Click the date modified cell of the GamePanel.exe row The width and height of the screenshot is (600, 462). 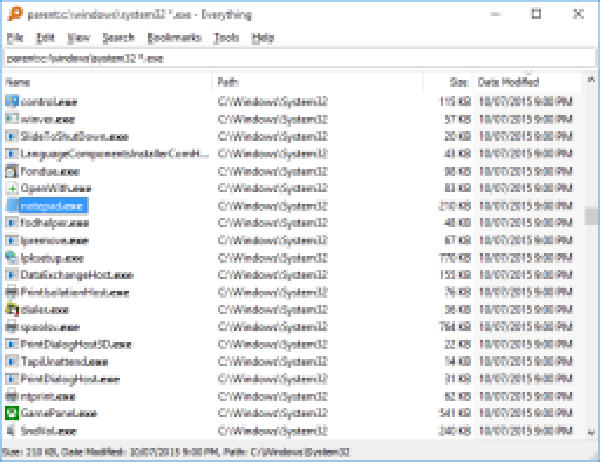click(x=526, y=413)
